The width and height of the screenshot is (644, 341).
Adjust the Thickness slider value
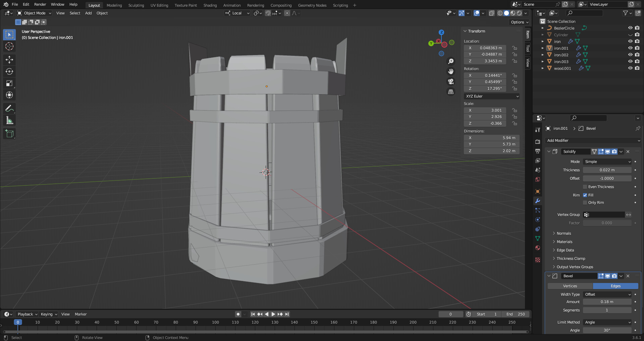607,170
